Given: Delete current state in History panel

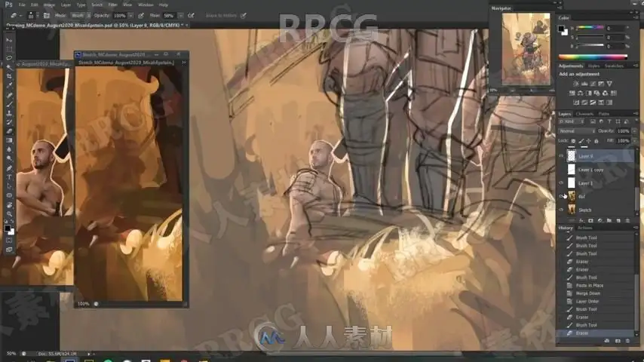Looking at the screenshot, I should click(627, 341).
